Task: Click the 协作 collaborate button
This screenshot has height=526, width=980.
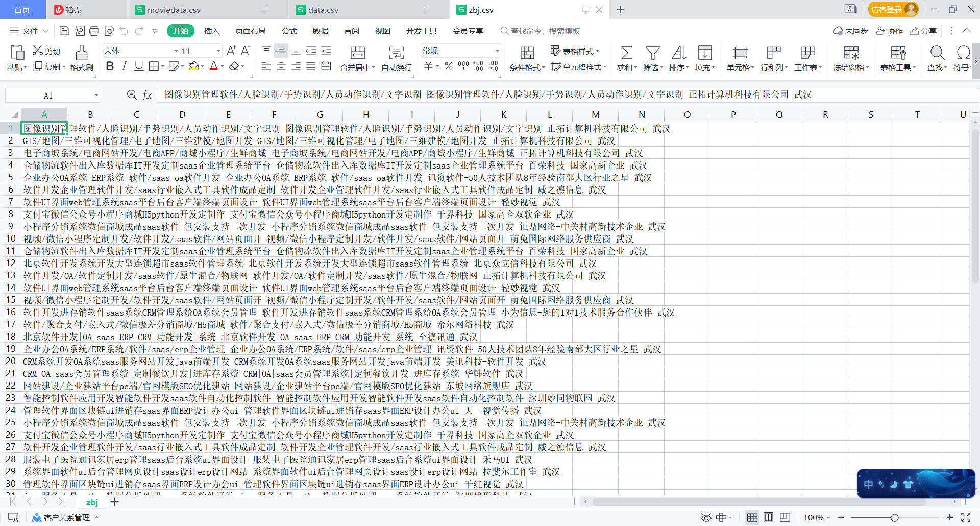Action: (x=890, y=31)
